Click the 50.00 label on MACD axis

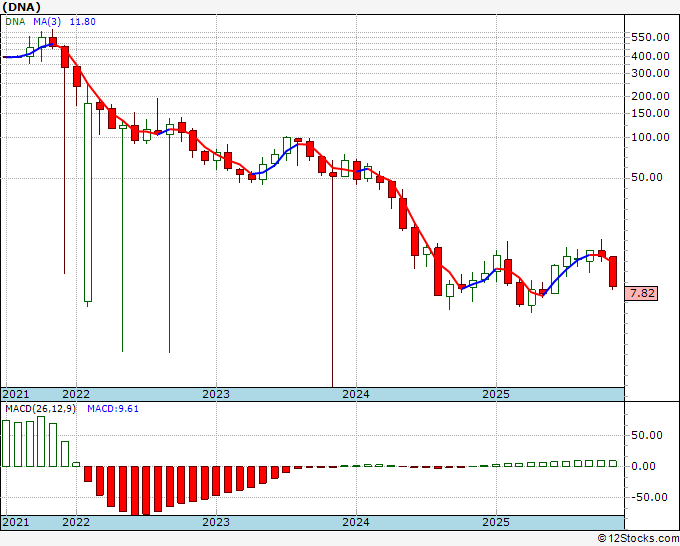tap(646, 435)
